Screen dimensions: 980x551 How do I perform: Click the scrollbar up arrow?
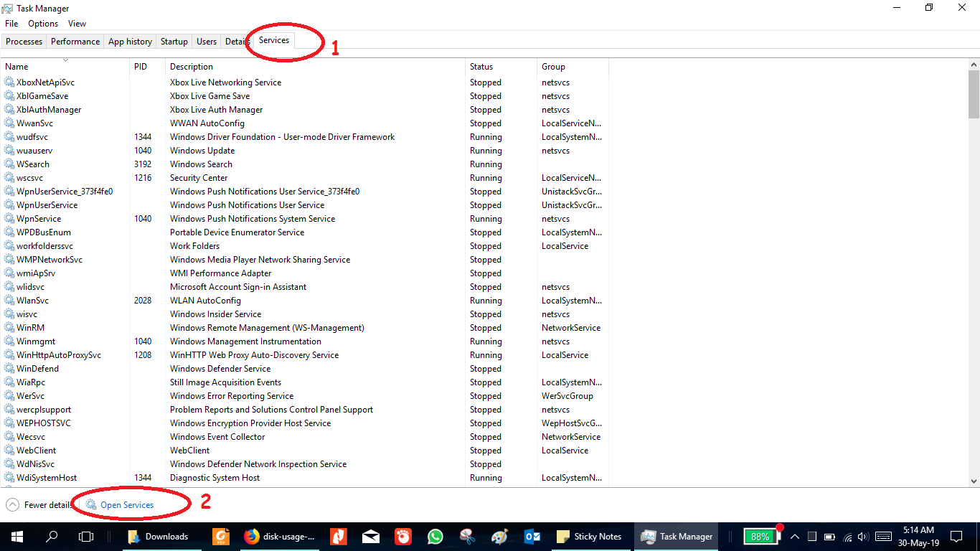(974, 65)
